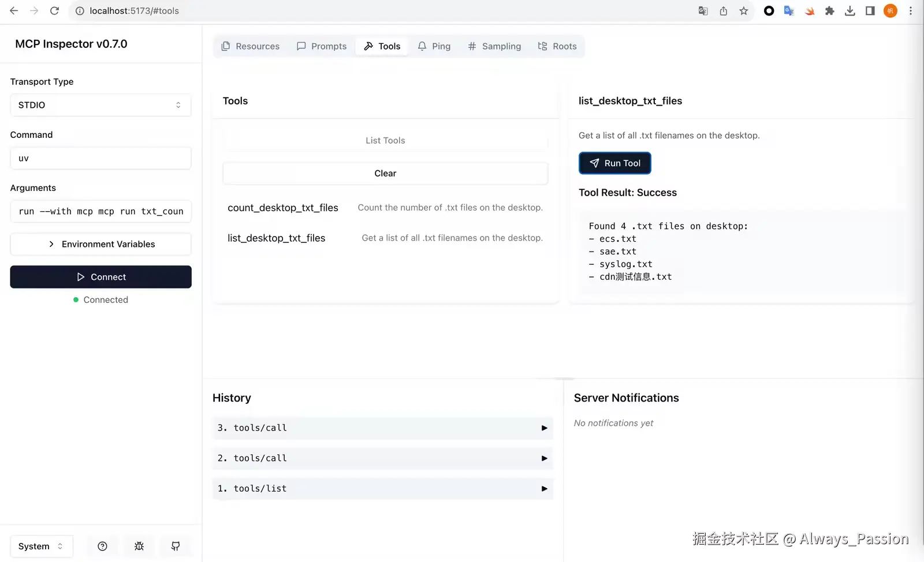Viewport: 924px width, 562px height.
Task: Reload the localhost page
Action: coord(54,11)
